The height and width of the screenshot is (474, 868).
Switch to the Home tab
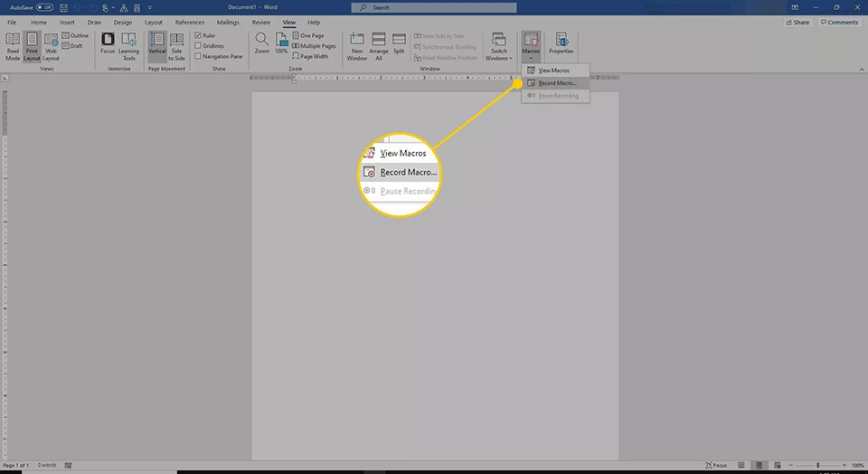pyautogui.click(x=39, y=22)
